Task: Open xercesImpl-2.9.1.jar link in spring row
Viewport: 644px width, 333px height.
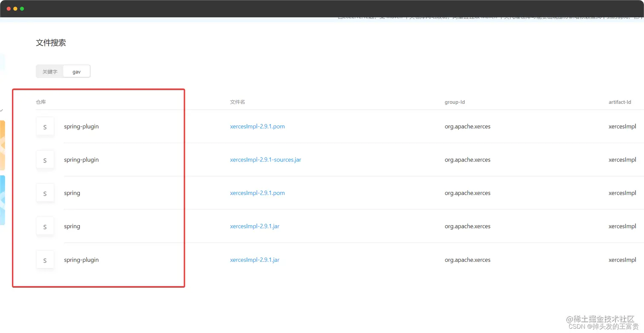Action: pyautogui.click(x=255, y=226)
